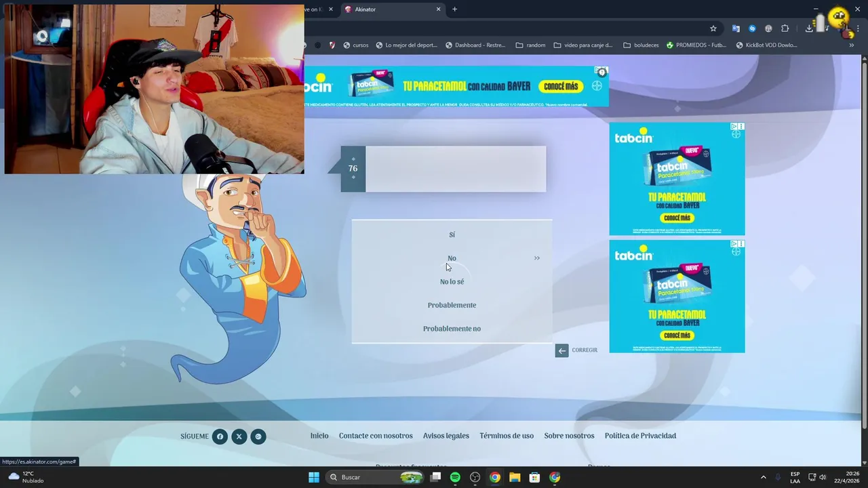Open ESP LAA keyboard language switcher
868x488 pixels.
tap(795, 477)
